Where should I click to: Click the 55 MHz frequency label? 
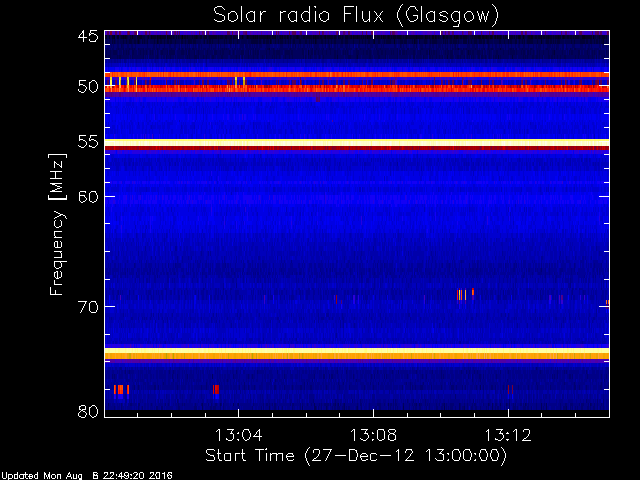(88, 142)
